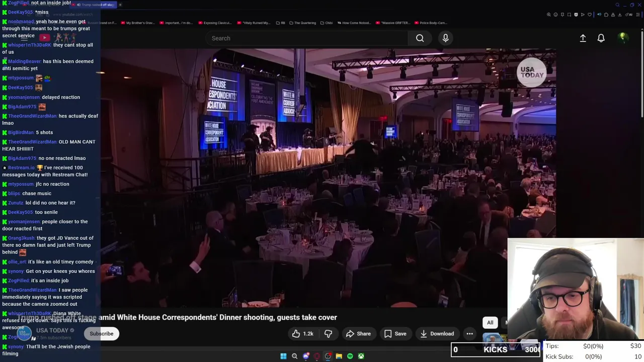Open Exposing Clavicul... bookmark
Viewport: 644px width, 362px height.
tap(214, 23)
